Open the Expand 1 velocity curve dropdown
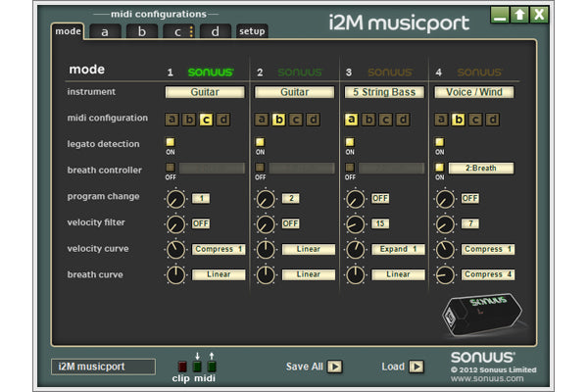 [397, 249]
